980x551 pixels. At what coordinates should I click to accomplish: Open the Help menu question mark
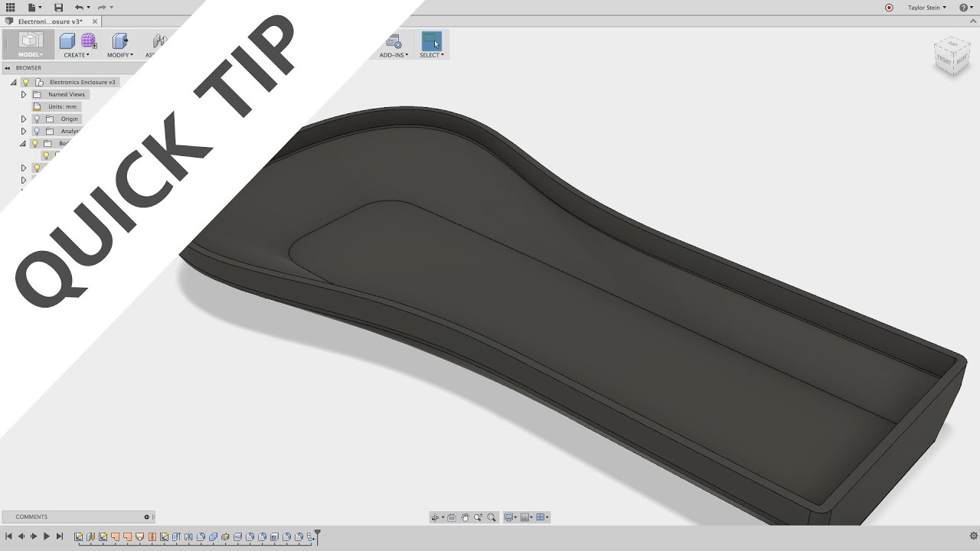coord(965,8)
